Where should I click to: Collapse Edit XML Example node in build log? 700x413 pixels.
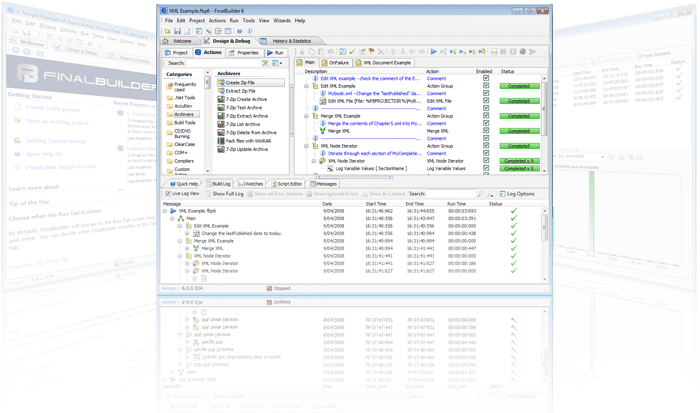tap(180, 226)
